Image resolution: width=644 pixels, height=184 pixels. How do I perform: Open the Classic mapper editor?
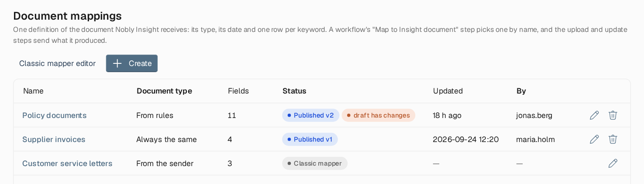pos(57,63)
